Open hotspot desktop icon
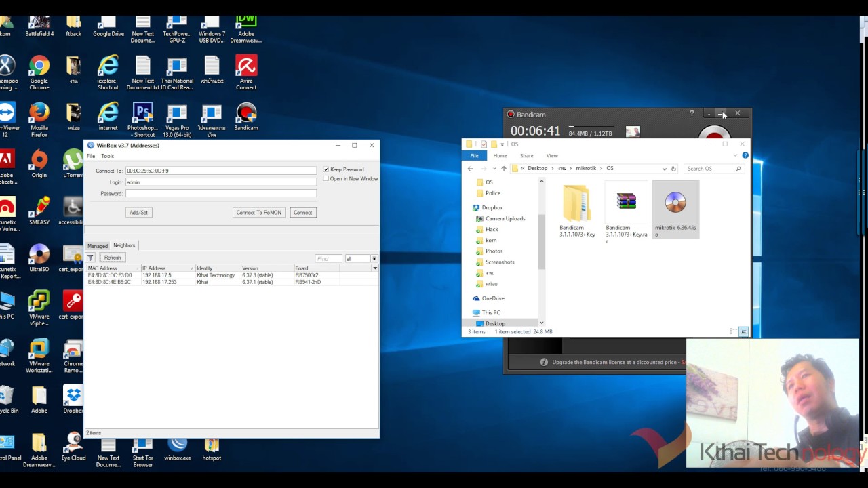The width and height of the screenshot is (868, 488). [x=212, y=449]
